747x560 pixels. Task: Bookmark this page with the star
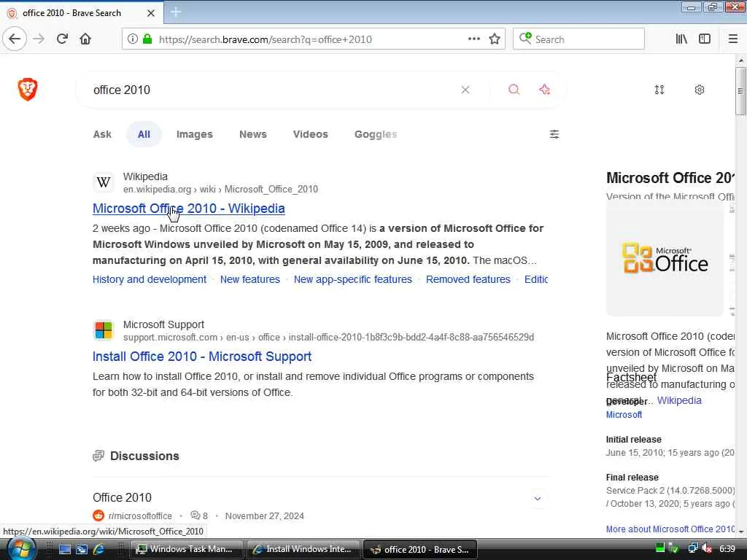[x=495, y=39]
